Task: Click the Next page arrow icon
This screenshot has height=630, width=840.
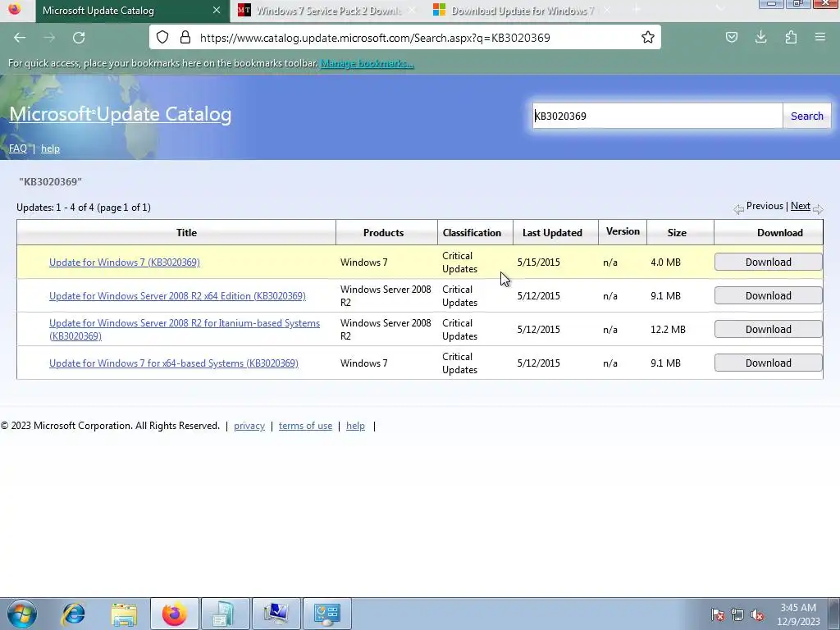Action: coord(818,209)
